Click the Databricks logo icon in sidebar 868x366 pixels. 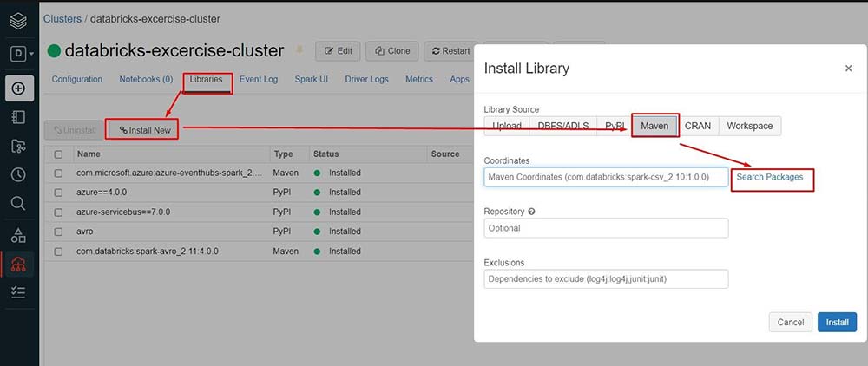[x=18, y=21]
